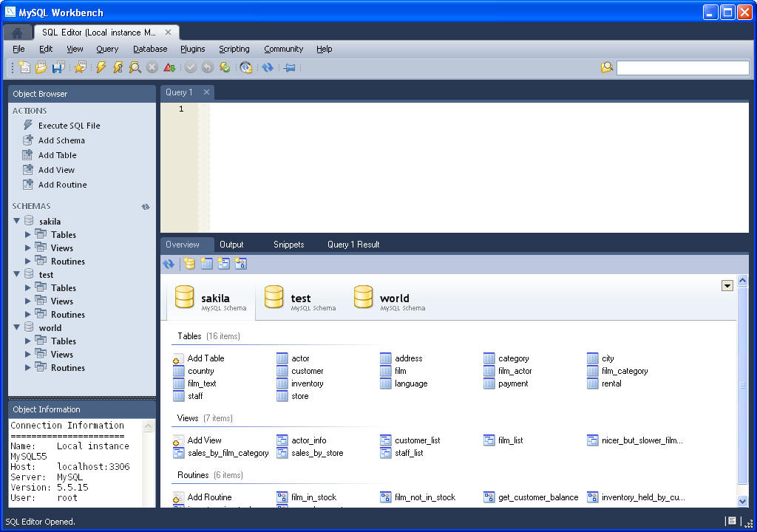The width and height of the screenshot is (757, 532).
Task: Select the film_category table
Action: pyautogui.click(x=618, y=371)
